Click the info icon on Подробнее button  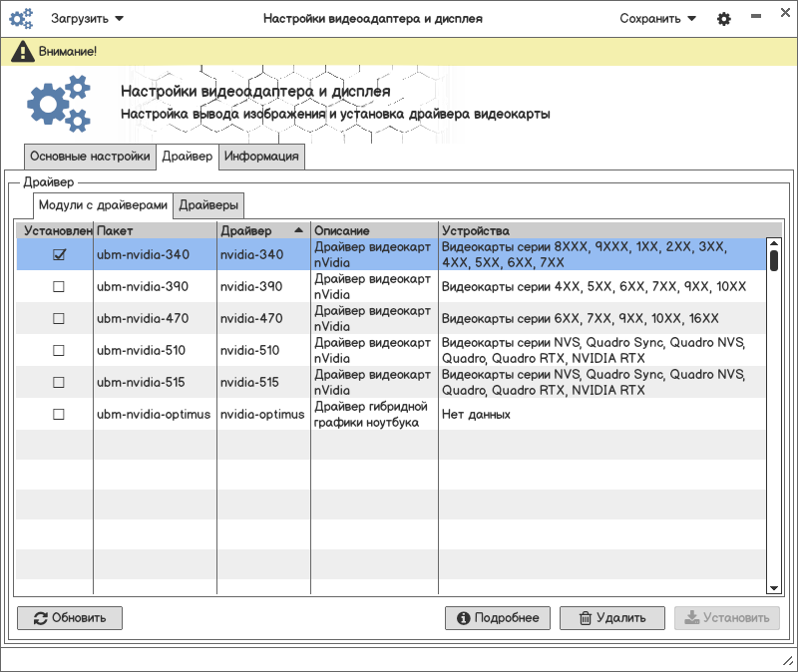point(463,618)
